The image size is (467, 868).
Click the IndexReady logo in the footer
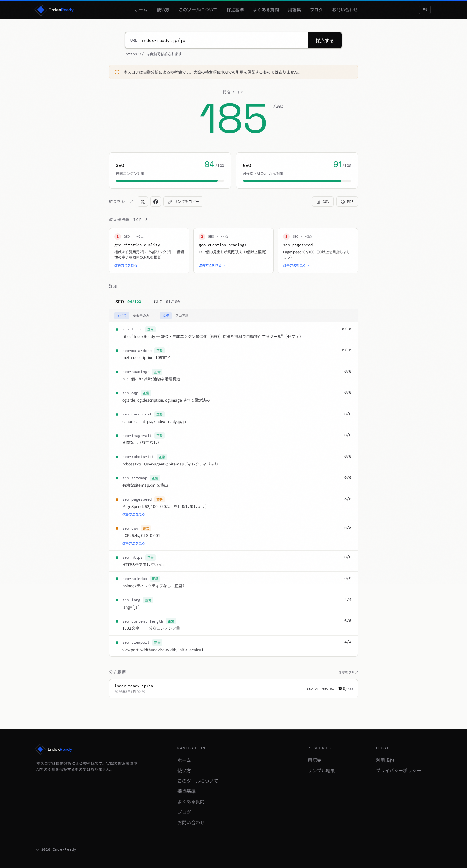54,749
